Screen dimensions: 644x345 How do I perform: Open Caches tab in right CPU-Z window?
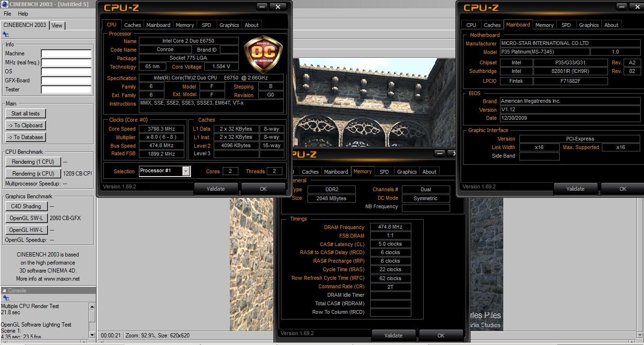(492, 25)
